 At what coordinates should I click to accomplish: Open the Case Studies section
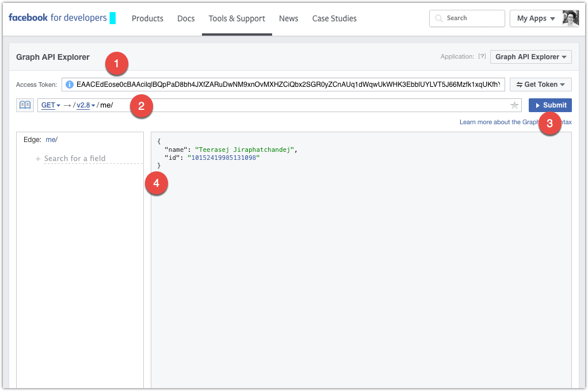(x=334, y=18)
